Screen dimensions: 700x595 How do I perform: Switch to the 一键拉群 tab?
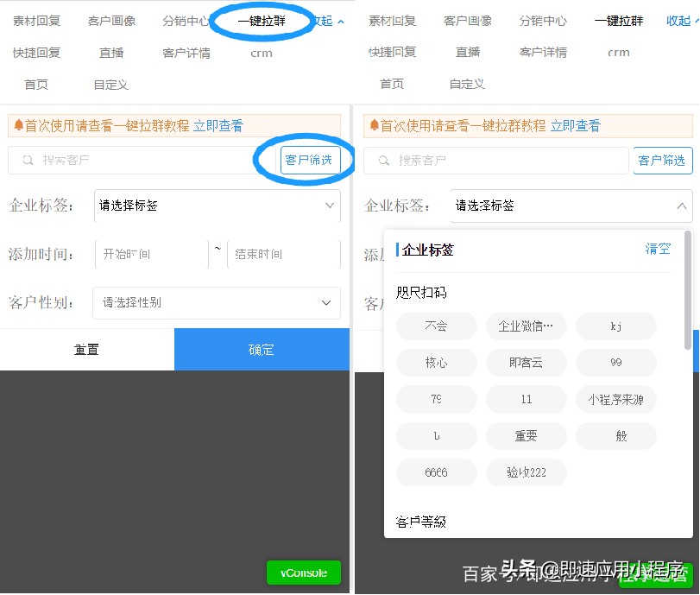[262, 20]
